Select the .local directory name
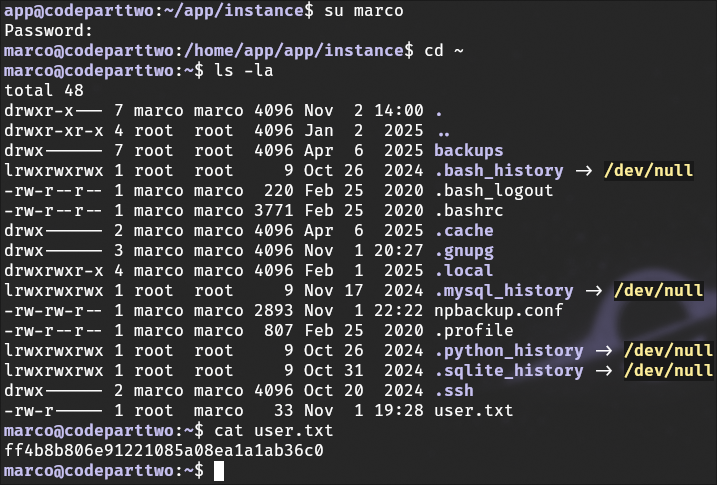717x485 pixels. coord(463,270)
